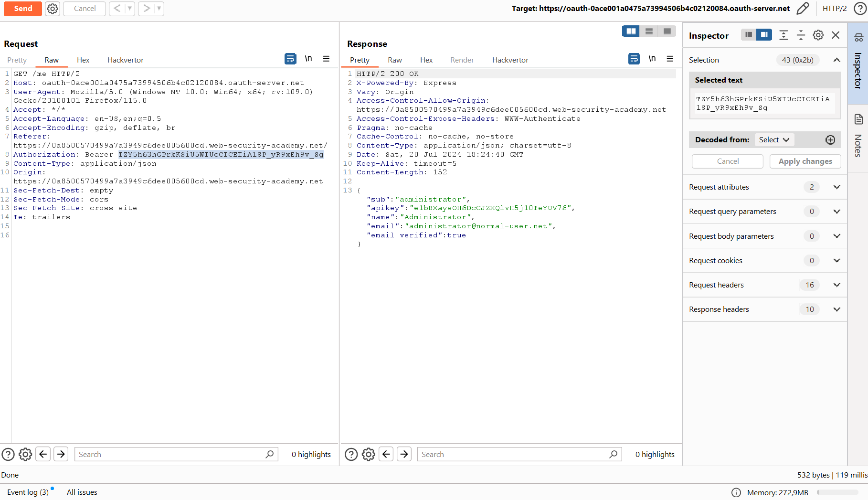Click HTTP/2 protocol indicator
This screenshot has width=868, height=500.
pos(835,9)
